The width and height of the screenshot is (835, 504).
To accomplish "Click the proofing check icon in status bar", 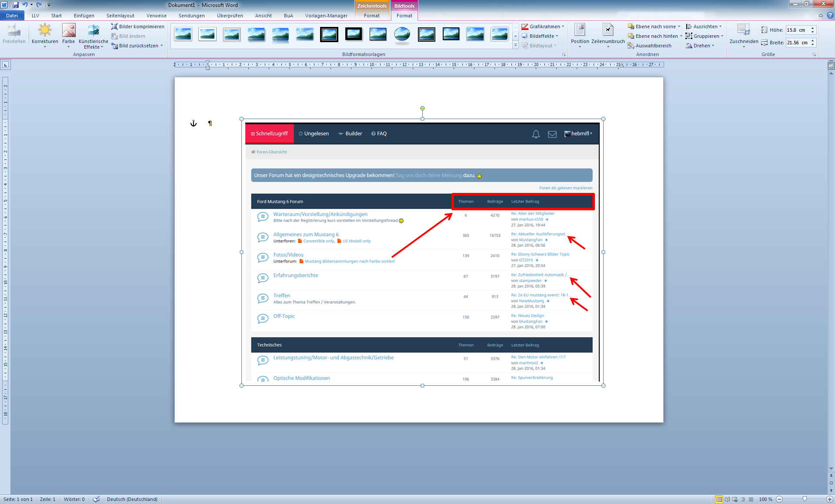I will pyautogui.click(x=97, y=499).
